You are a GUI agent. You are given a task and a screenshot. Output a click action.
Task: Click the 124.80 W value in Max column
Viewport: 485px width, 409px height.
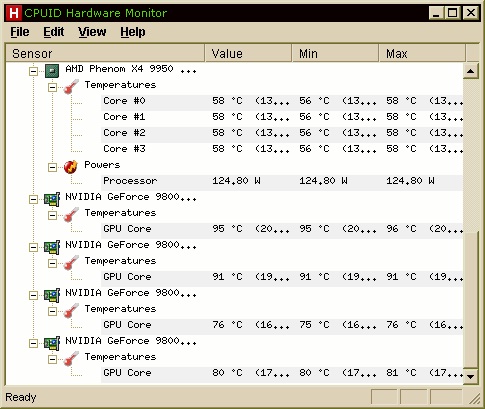pos(410,181)
